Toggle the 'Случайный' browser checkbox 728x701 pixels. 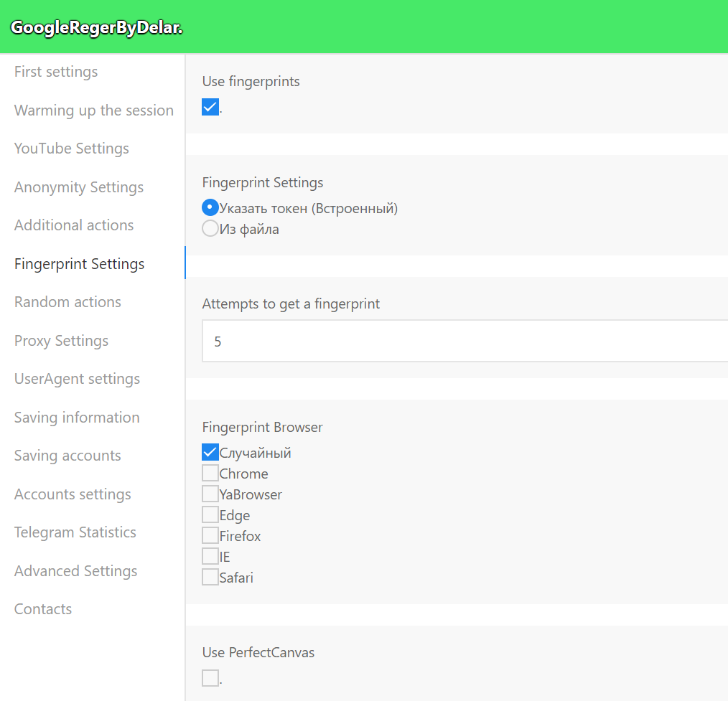coord(210,452)
